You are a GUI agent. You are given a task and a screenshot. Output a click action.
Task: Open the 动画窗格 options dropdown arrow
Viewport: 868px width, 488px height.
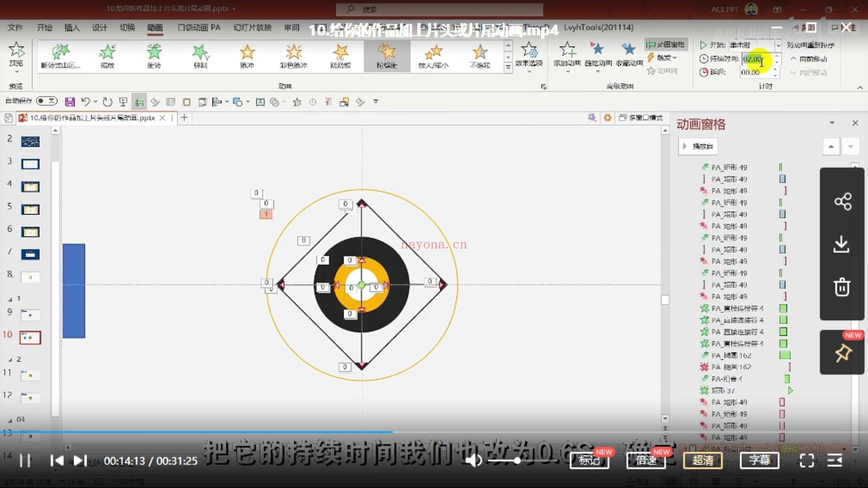click(x=832, y=123)
